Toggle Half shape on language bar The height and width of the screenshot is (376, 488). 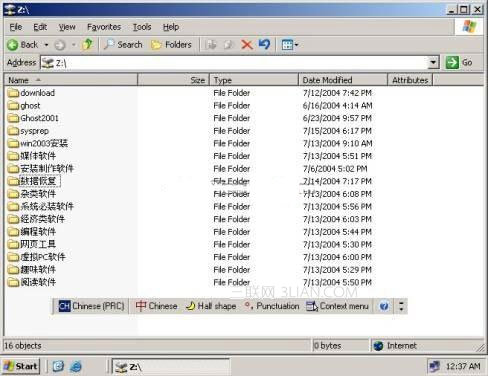[x=211, y=306]
